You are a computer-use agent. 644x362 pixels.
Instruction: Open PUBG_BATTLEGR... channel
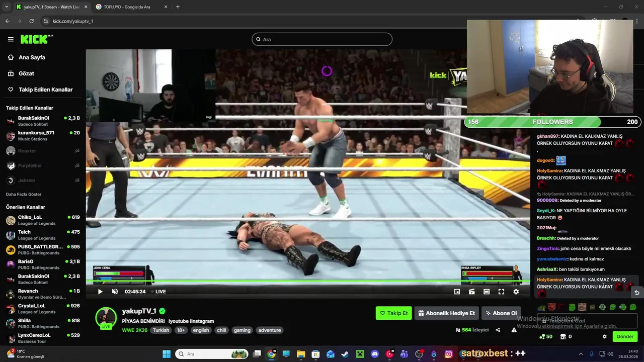(x=43, y=250)
